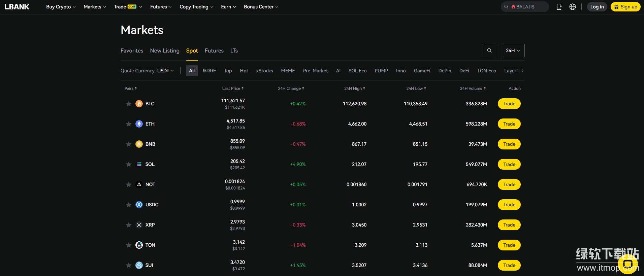Favorite BTC with the star toggle
Image resolution: width=644 pixels, height=276 pixels.
pyautogui.click(x=129, y=104)
